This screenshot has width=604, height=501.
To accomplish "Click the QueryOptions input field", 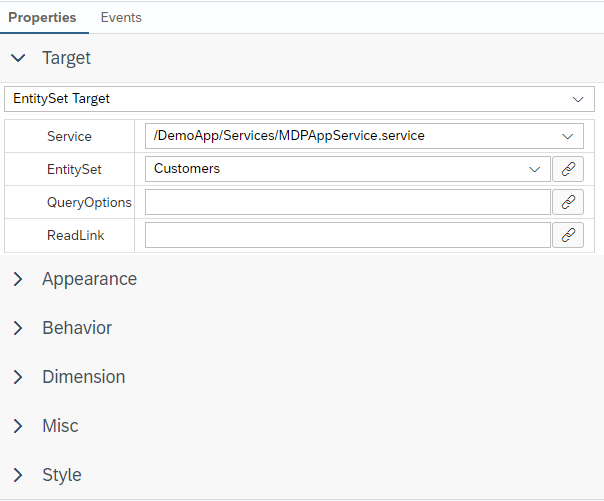I will click(347, 202).
